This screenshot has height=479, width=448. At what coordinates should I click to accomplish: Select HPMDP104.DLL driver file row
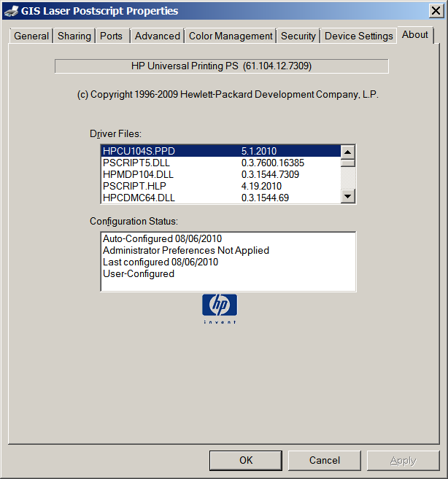[221, 174]
